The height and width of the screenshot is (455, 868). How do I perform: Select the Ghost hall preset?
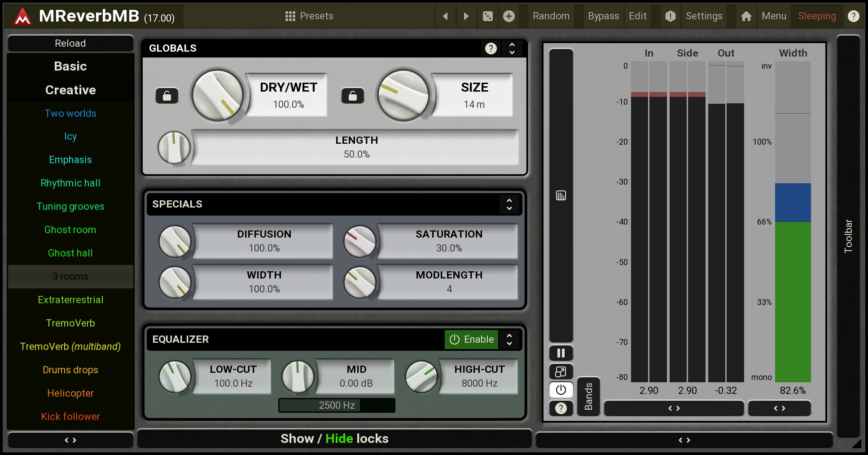tap(70, 253)
